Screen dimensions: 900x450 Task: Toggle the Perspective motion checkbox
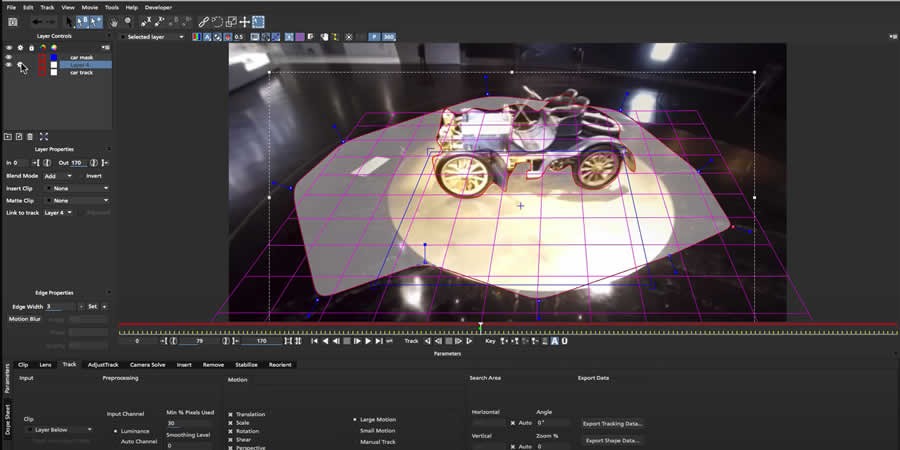click(x=230, y=447)
